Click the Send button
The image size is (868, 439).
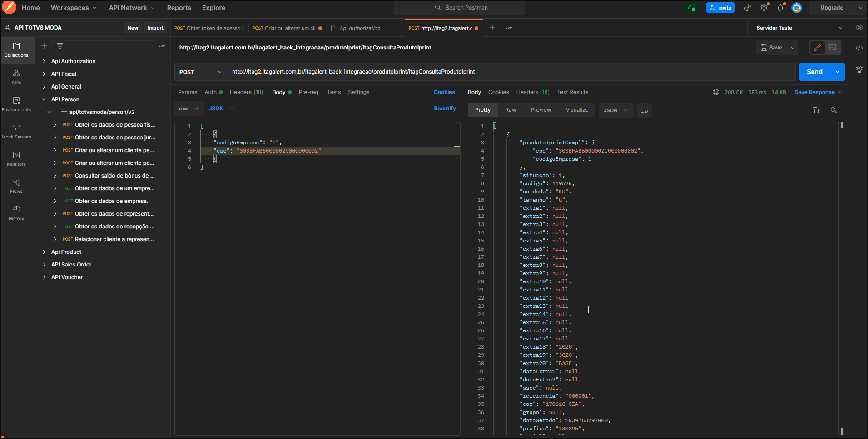click(814, 72)
